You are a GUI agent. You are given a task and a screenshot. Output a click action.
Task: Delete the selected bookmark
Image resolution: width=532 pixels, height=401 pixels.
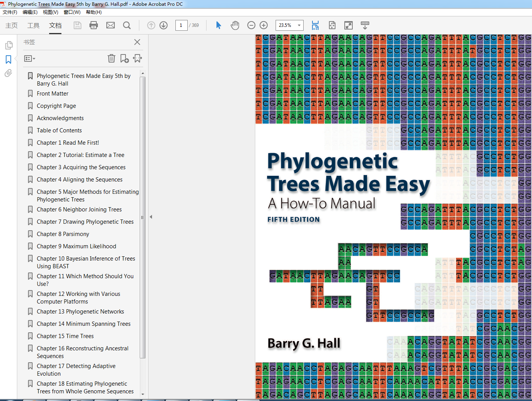click(111, 58)
